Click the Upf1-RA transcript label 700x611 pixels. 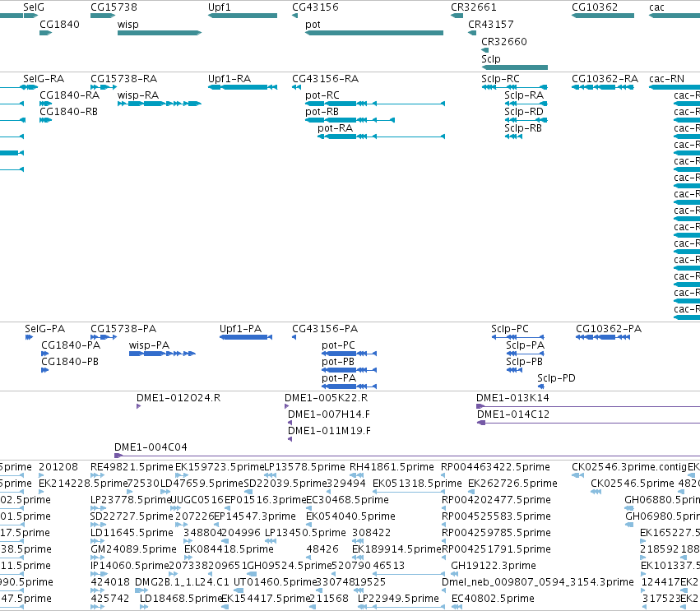(x=229, y=79)
